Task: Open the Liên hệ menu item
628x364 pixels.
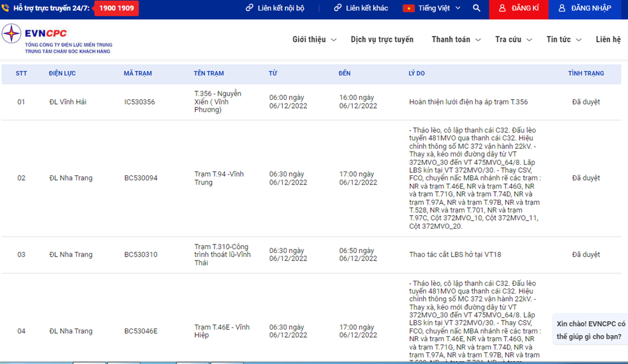Action: click(x=608, y=40)
